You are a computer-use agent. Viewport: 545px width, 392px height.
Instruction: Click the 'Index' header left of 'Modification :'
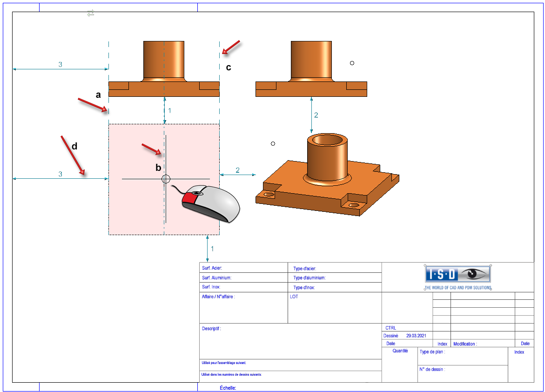pyautogui.click(x=442, y=344)
